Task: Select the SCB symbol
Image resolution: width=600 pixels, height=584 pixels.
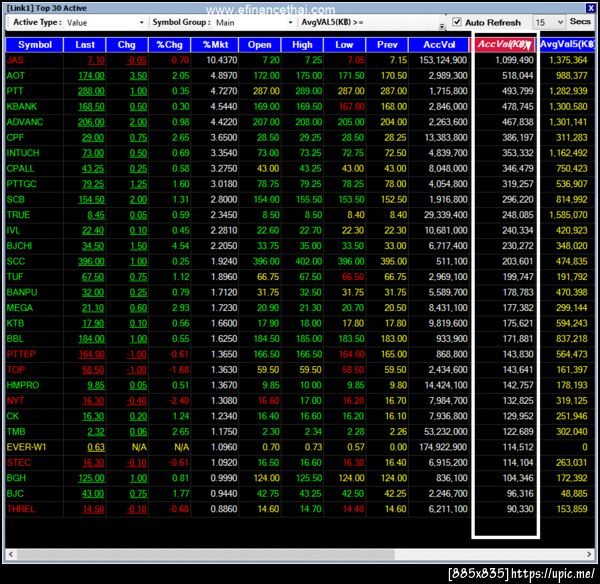Action: tap(16, 199)
